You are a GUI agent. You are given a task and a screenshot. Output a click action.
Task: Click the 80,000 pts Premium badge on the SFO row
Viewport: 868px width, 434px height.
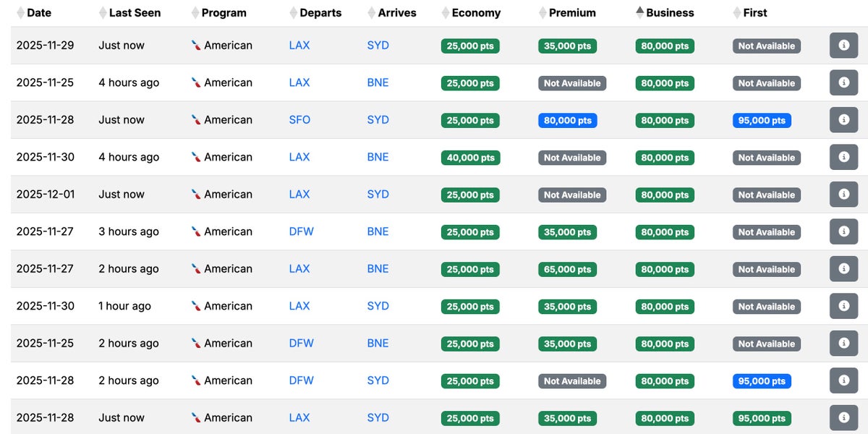pos(567,119)
